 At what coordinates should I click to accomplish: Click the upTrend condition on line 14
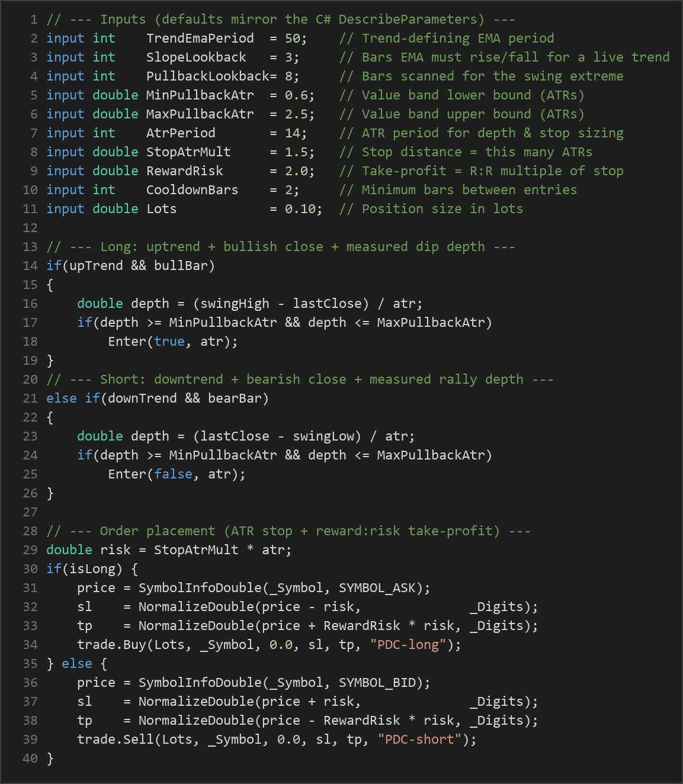coord(96,266)
